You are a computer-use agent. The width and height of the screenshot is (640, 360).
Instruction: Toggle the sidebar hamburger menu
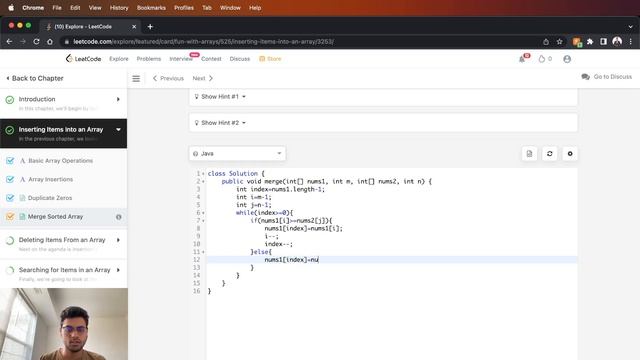point(136,78)
